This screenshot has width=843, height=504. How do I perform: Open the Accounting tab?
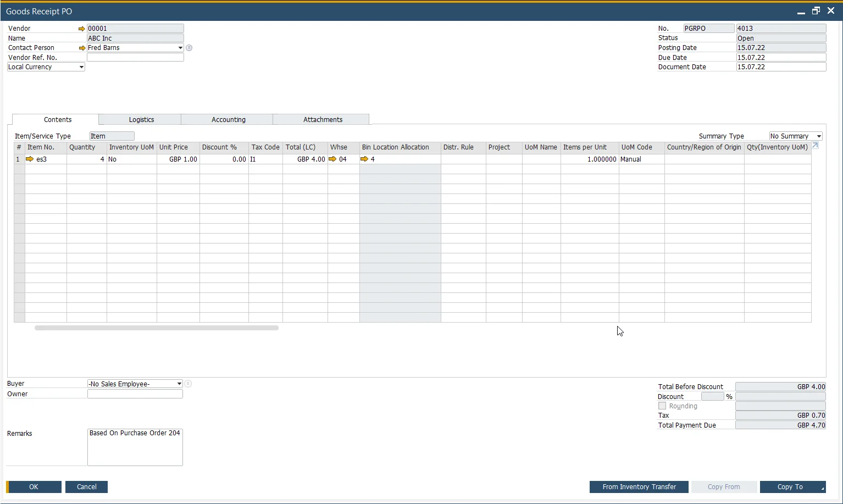(228, 119)
